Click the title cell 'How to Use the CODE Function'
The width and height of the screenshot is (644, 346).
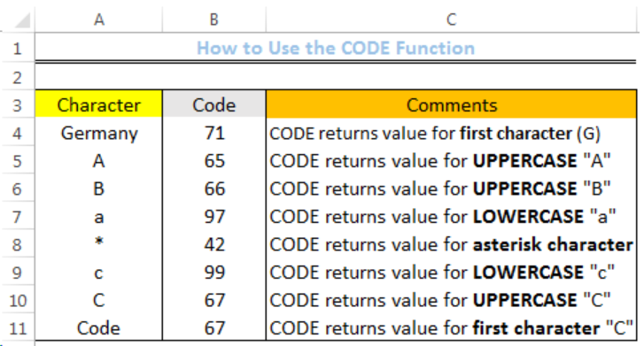coord(336,48)
